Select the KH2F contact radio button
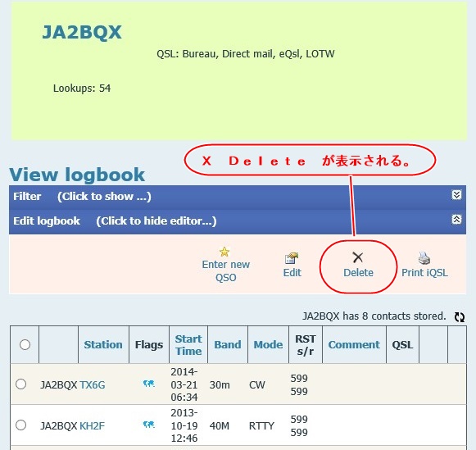The image size is (476, 450). coord(21,425)
